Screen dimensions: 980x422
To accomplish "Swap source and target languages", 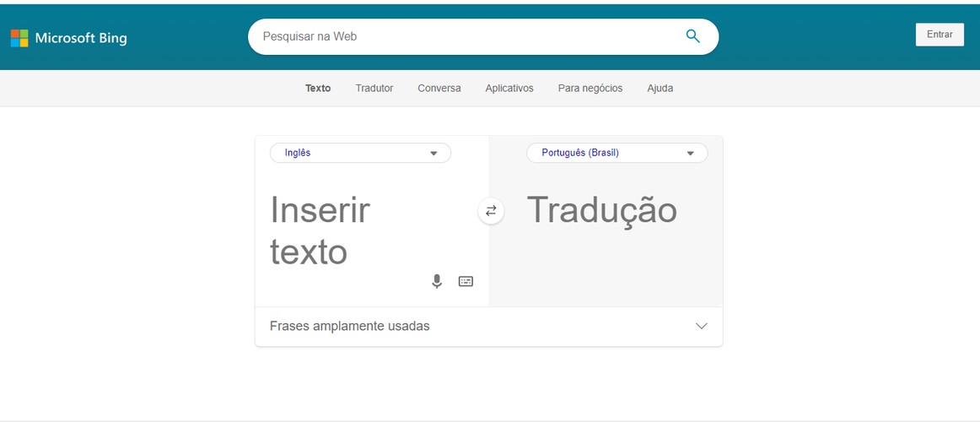I will pos(491,211).
